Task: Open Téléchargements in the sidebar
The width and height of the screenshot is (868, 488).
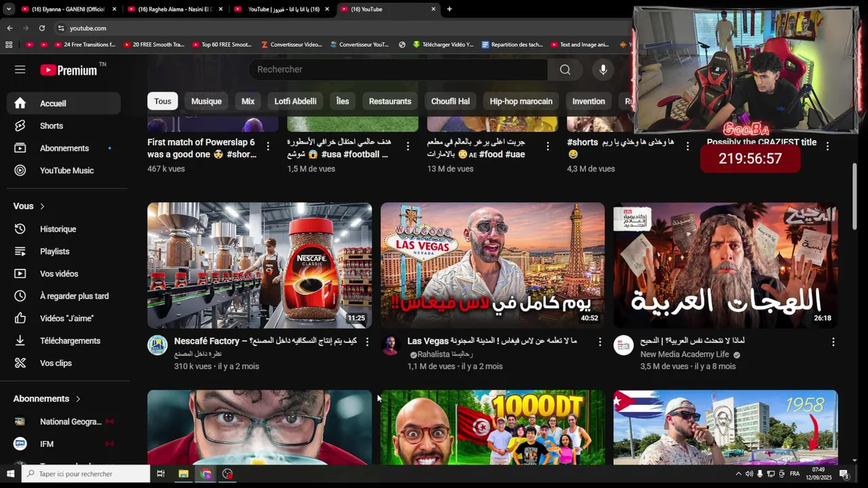Action: (64, 341)
